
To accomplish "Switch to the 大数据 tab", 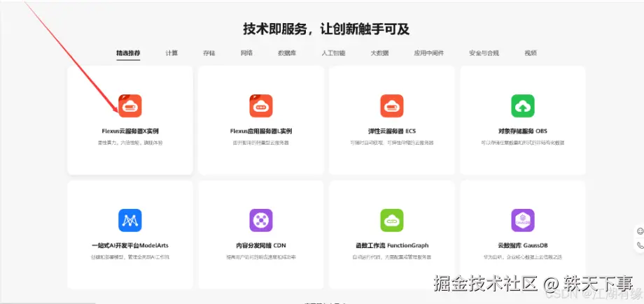I will (x=379, y=53).
